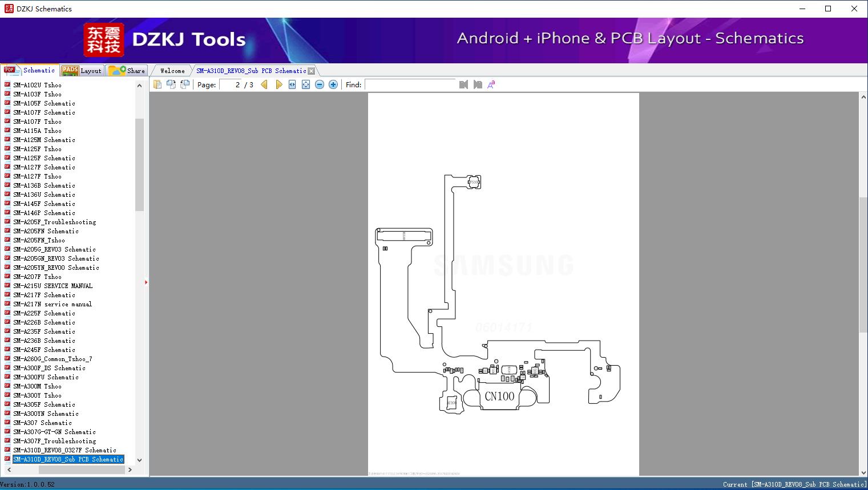Open SM-A115A Tshoo file
This screenshot has width=868, height=490.
click(x=37, y=131)
